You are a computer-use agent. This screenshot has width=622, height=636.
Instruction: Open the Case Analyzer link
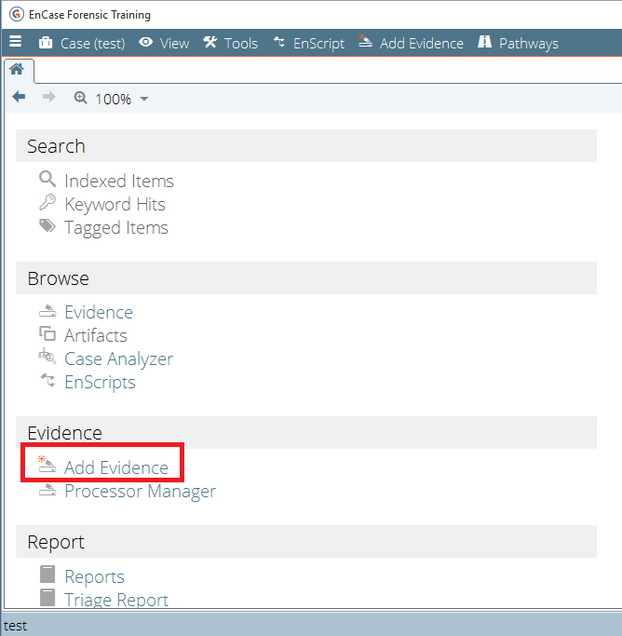click(118, 358)
